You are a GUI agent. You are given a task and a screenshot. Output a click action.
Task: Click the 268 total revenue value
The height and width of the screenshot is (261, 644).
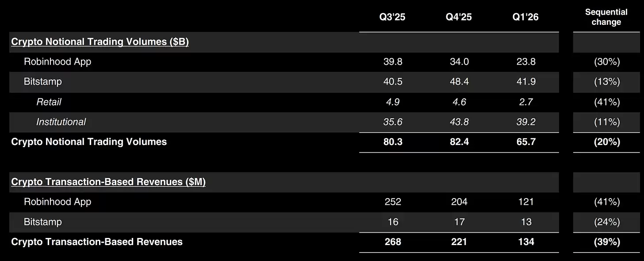(x=393, y=242)
